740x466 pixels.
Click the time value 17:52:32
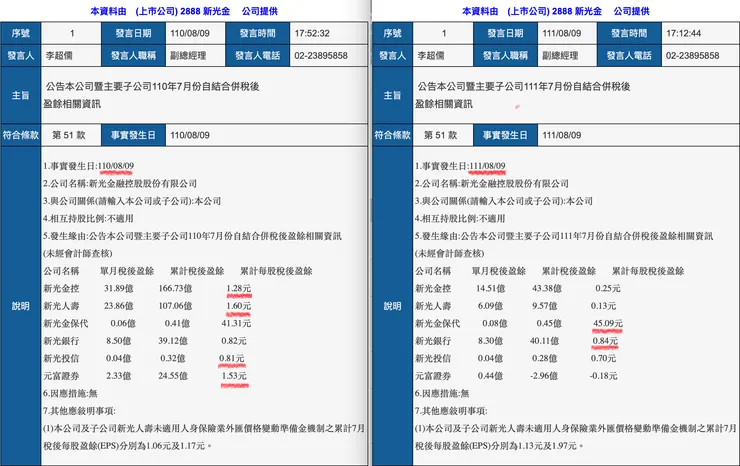312,34
